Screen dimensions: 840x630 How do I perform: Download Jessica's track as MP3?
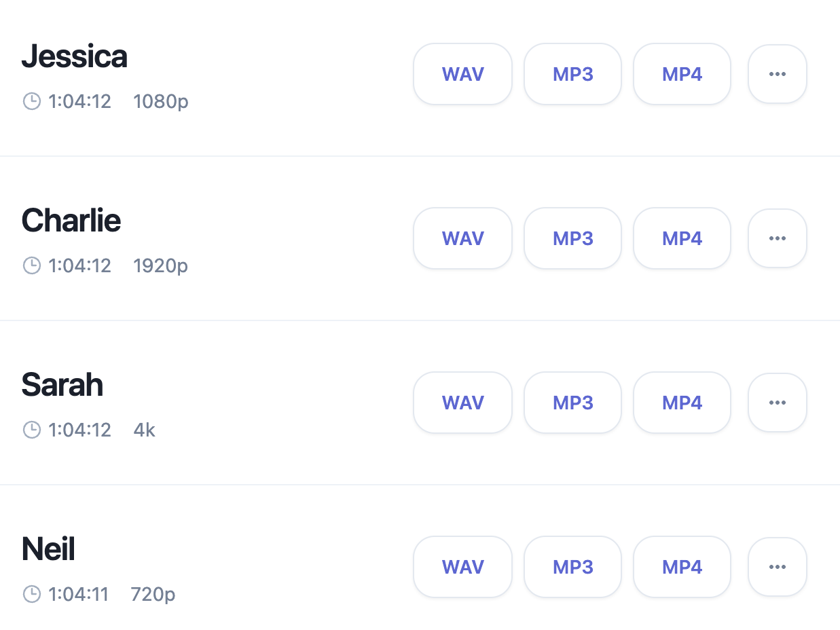coord(572,74)
